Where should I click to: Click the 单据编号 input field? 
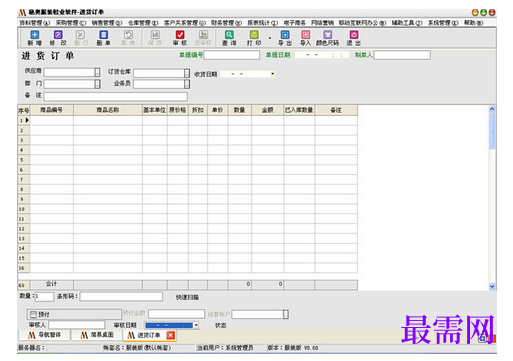[232, 55]
